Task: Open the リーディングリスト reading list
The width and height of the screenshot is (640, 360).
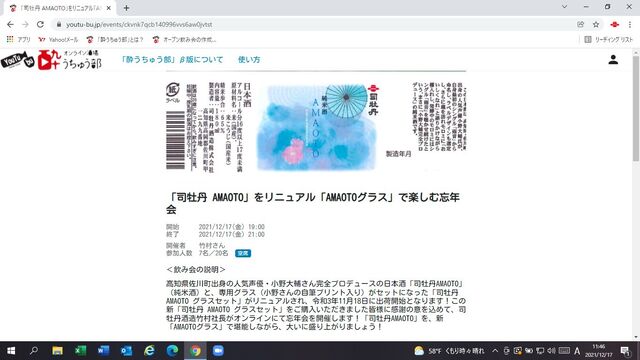Action: [x=608, y=40]
